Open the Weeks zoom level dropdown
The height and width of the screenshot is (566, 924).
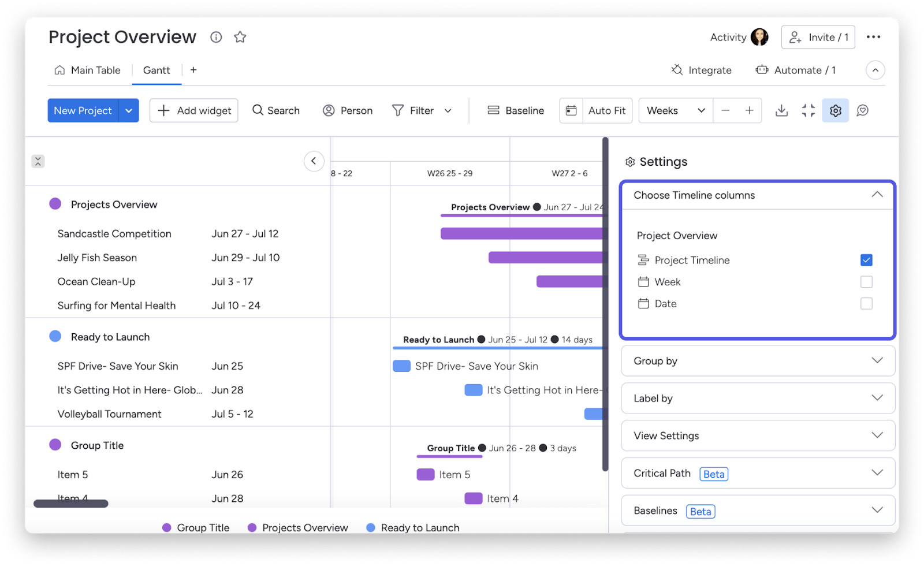click(x=675, y=110)
